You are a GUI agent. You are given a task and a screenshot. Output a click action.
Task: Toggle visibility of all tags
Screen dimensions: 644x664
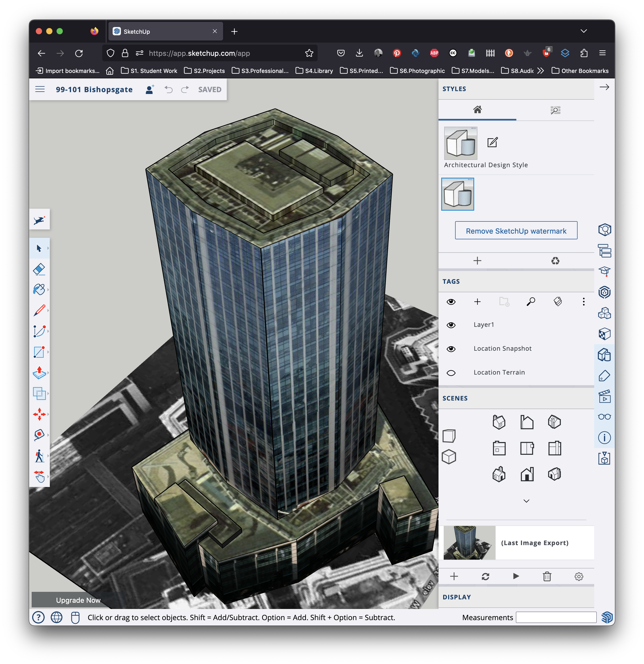[451, 302]
